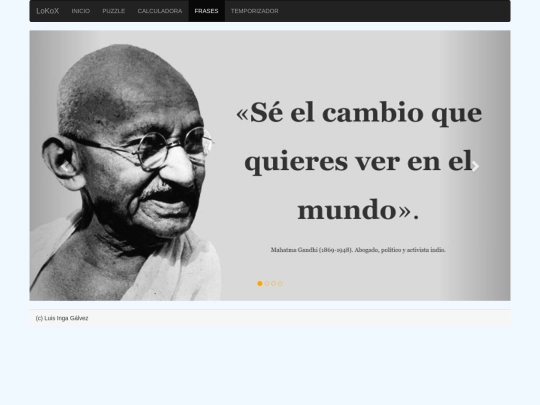Viewport: 540px width, 405px height.
Task: Open the TEMPORIZADOR page
Action: tap(255, 11)
